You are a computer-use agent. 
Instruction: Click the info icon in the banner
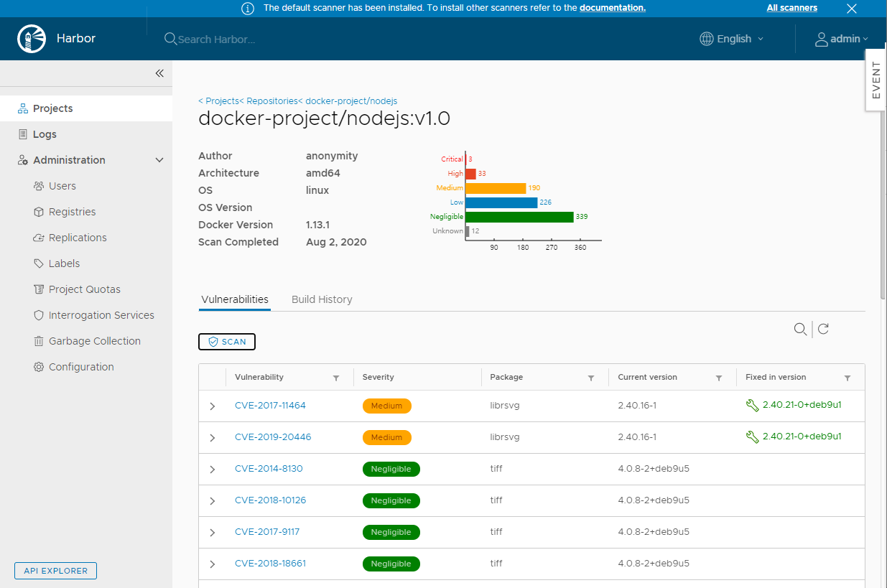(248, 9)
